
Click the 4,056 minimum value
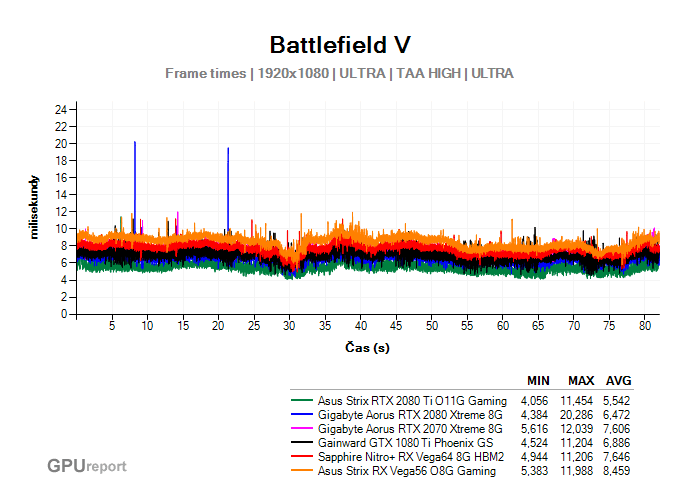pyautogui.click(x=534, y=401)
